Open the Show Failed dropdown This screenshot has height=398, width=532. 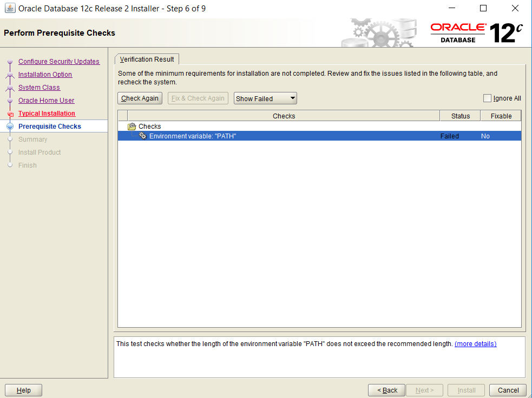pos(265,98)
